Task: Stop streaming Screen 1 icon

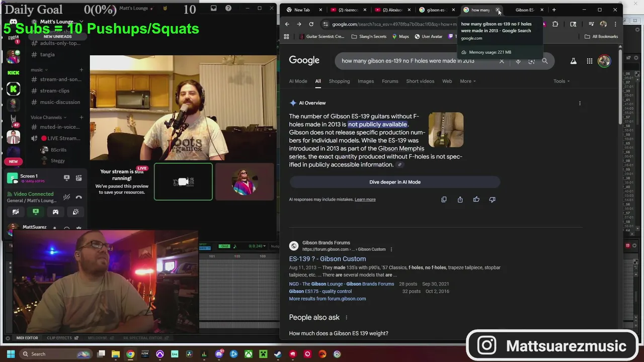Action: click(66, 177)
